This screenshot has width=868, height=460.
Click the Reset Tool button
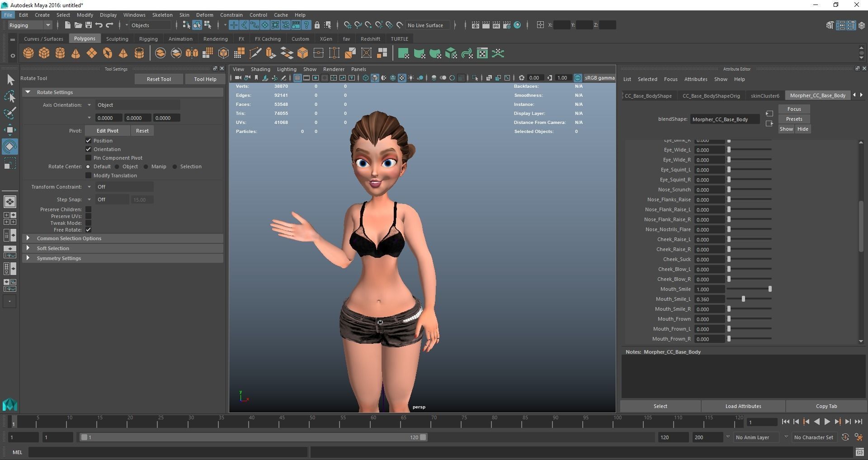(x=159, y=79)
